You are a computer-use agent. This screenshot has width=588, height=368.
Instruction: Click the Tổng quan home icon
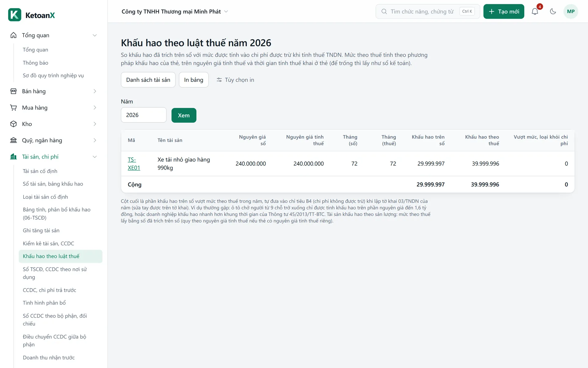coord(13,35)
